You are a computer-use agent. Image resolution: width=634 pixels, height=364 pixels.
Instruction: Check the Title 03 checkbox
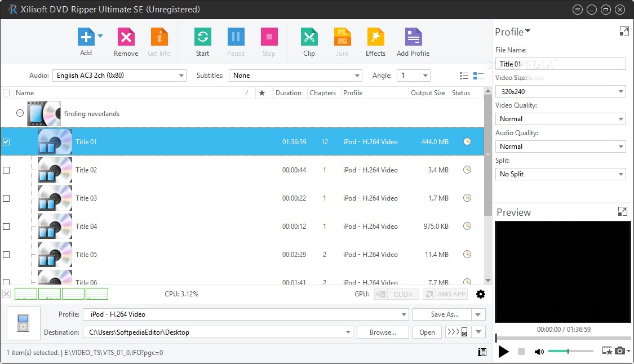[x=6, y=198]
